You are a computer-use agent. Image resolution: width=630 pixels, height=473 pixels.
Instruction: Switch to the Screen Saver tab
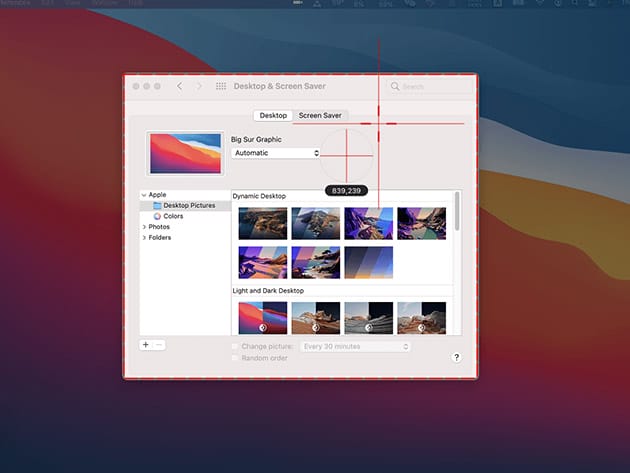tap(320, 116)
